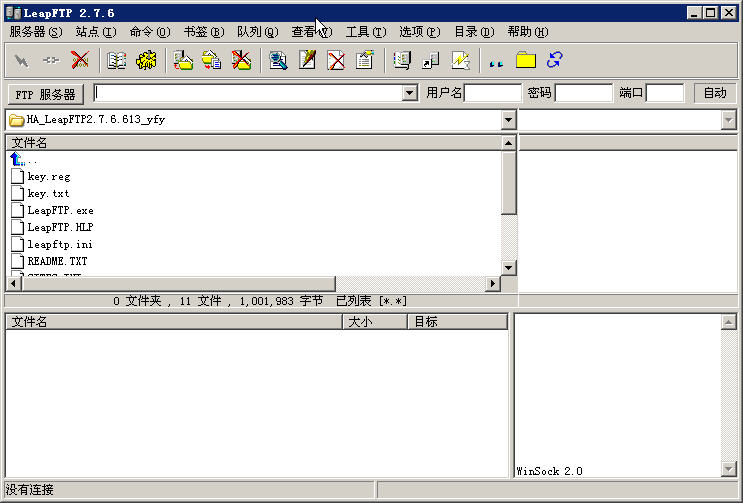Open the 队列 menu
Viewport: 743px width, 503px height.
click(x=257, y=32)
